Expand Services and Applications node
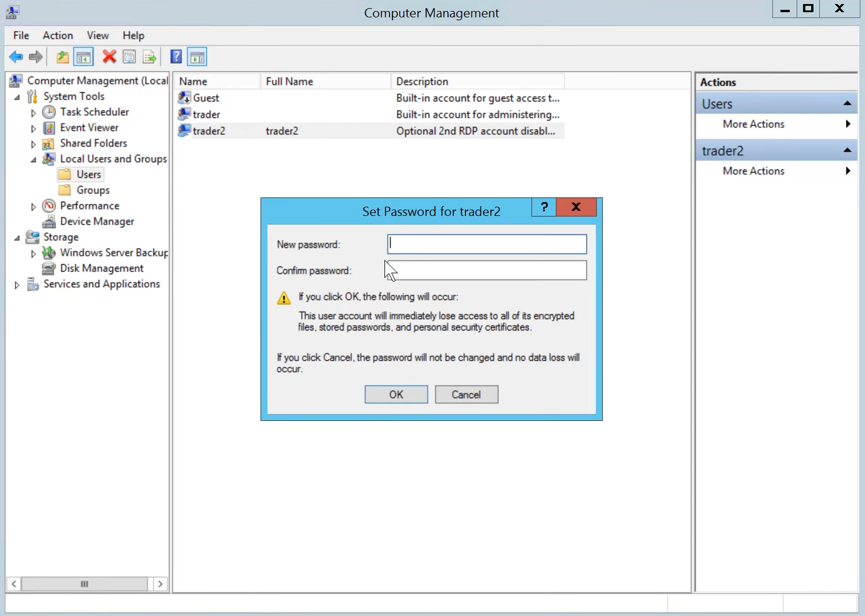 [x=17, y=285]
